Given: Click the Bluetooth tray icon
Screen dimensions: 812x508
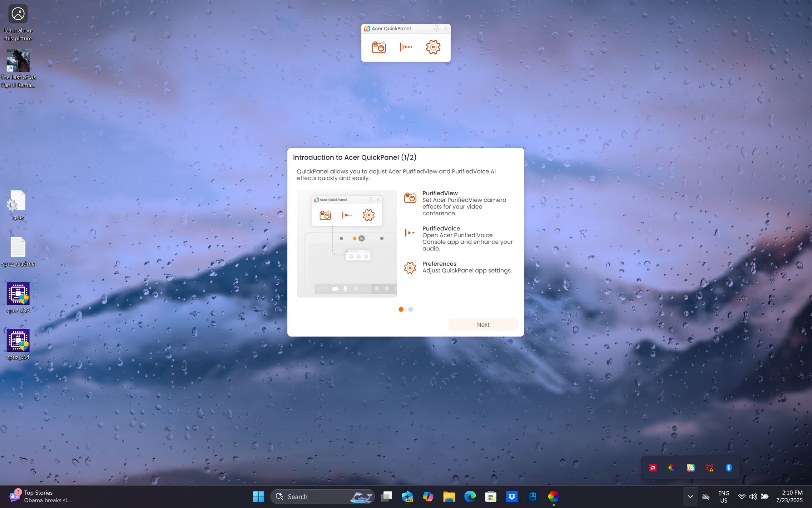Looking at the screenshot, I should [729, 468].
